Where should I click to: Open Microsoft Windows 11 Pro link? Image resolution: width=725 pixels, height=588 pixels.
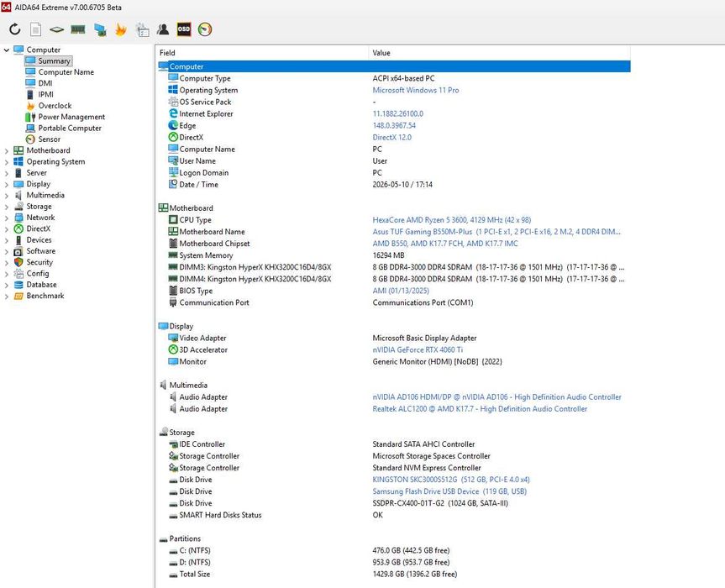416,90
